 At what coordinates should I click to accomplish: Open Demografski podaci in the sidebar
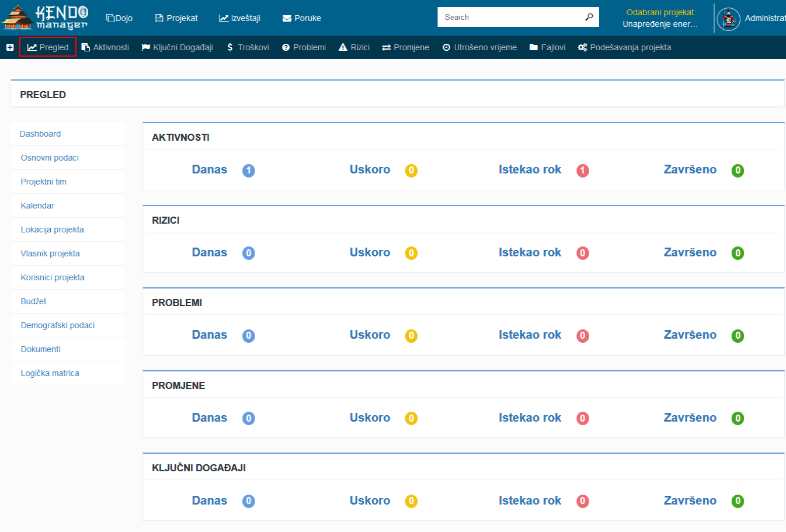(58, 325)
